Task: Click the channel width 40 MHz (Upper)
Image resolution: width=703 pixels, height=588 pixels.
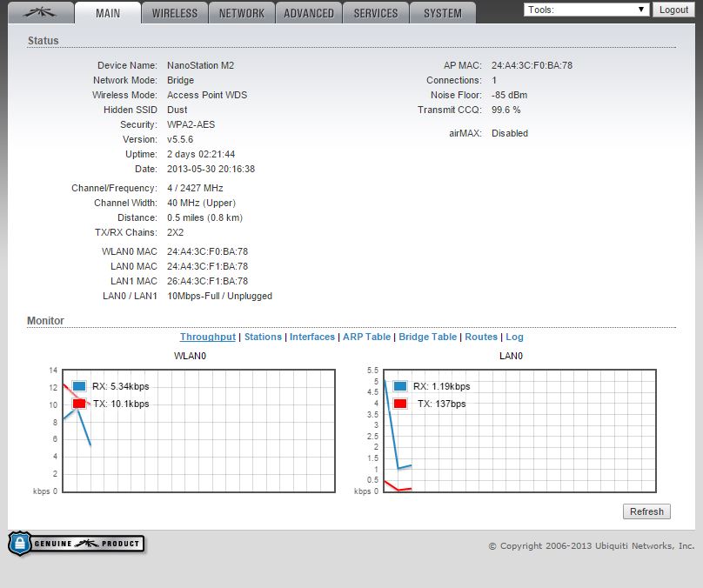Action: (x=201, y=203)
